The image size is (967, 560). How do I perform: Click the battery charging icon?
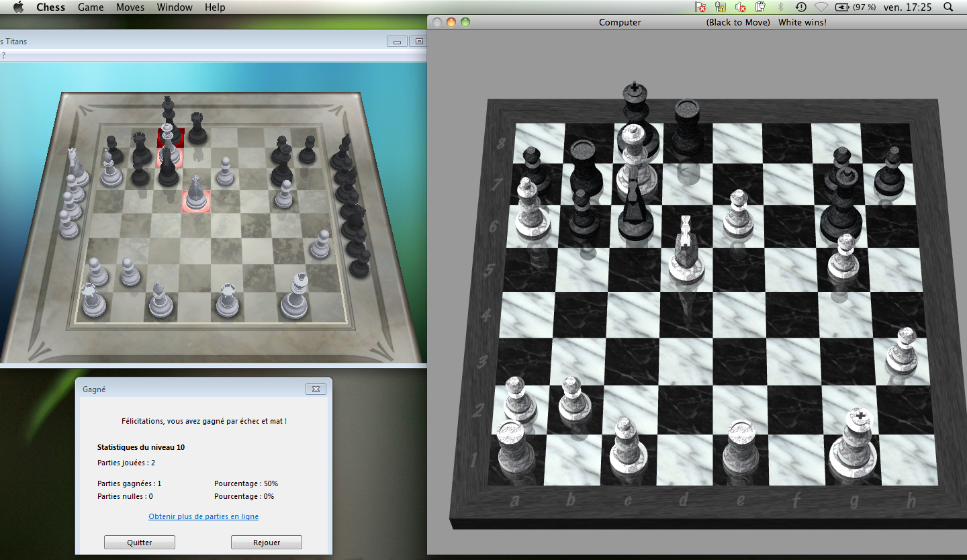(842, 7)
